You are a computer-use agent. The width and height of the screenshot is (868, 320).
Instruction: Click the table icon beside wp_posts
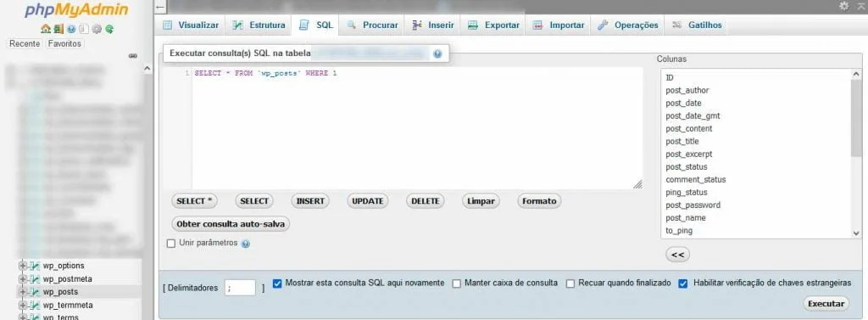(x=35, y=292)
